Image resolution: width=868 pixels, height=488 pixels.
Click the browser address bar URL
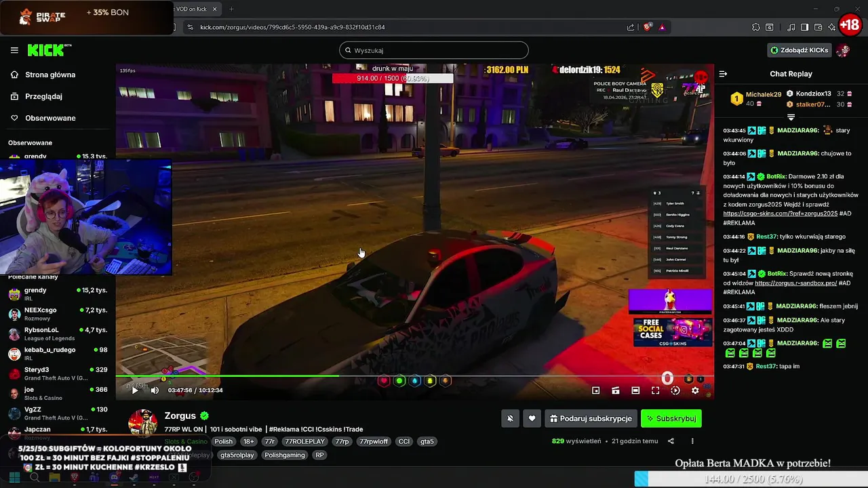292,27
